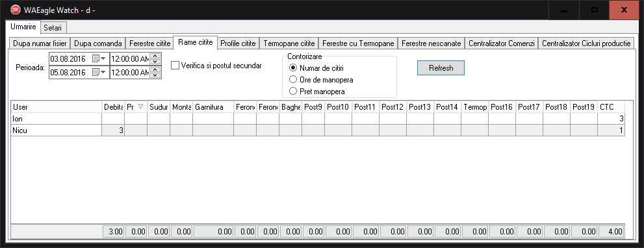Sort by the Monta column header
Screen dimensions: 644x248
coord(181,106)
